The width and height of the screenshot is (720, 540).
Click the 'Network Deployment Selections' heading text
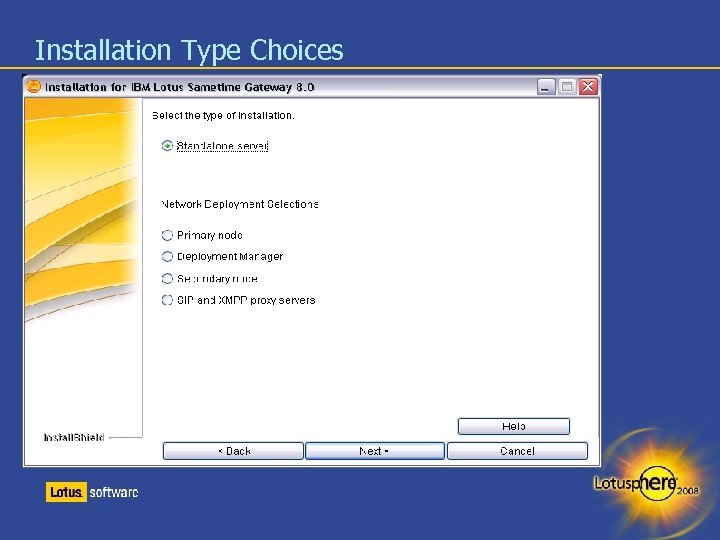point(240,204)
